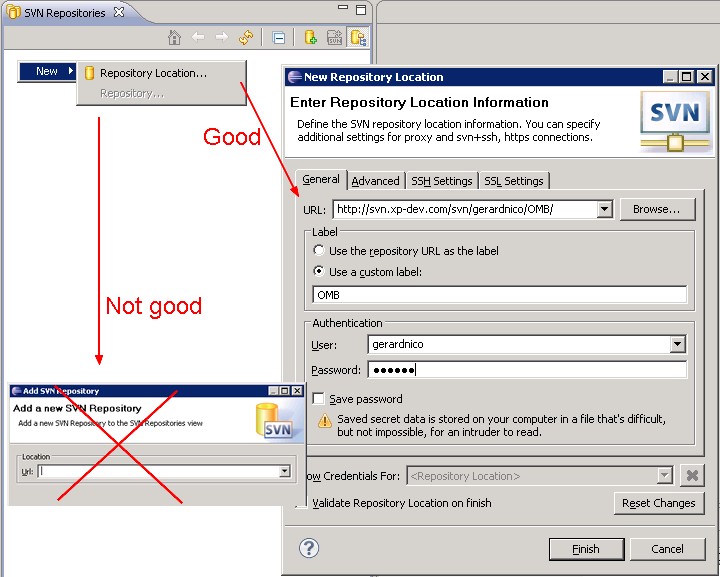Open the dialog's help question mark icon
The width and height of the screenshot is (720, 577).
tap(309, 548)
